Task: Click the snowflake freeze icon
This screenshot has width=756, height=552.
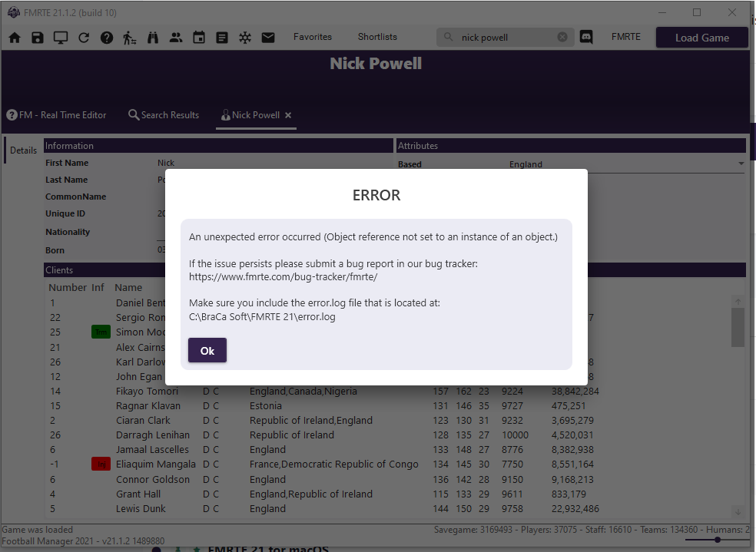Action: tap(245, 38)
